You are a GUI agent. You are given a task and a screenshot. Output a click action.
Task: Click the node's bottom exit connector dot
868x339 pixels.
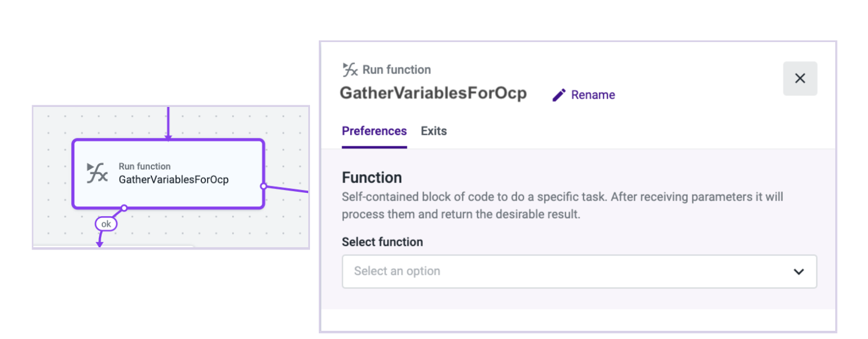coord(124,207)
